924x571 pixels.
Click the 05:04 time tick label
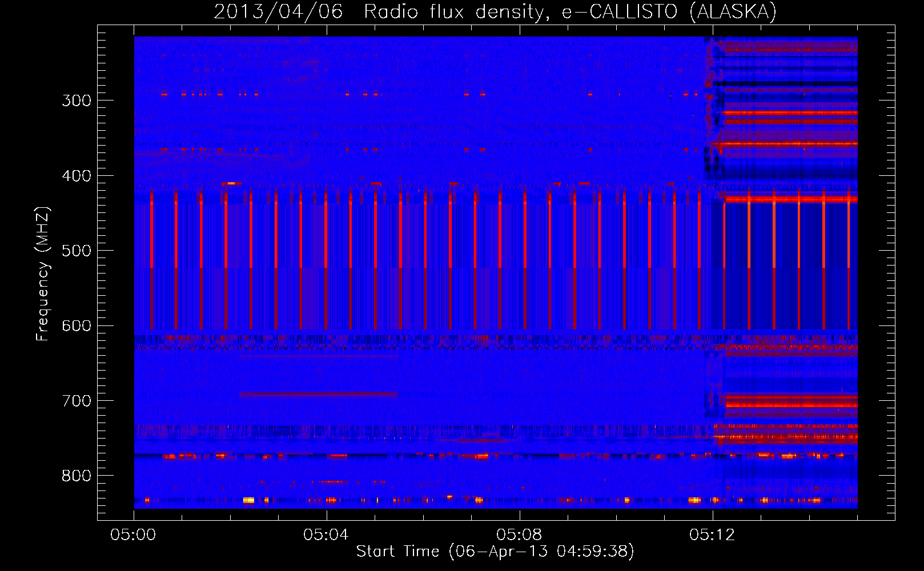[326, 535]
